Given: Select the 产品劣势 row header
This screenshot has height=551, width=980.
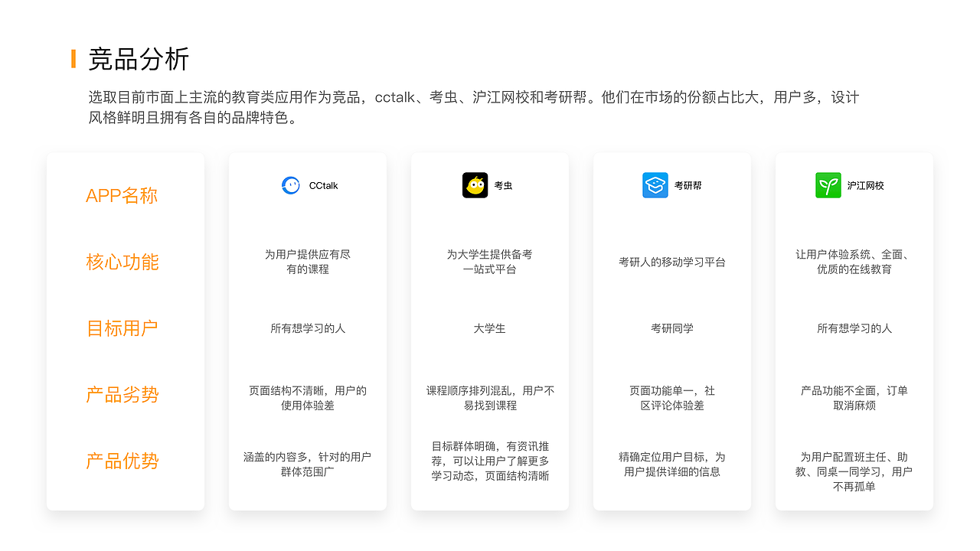Looking at the screenshot, I should click(122, 394).
